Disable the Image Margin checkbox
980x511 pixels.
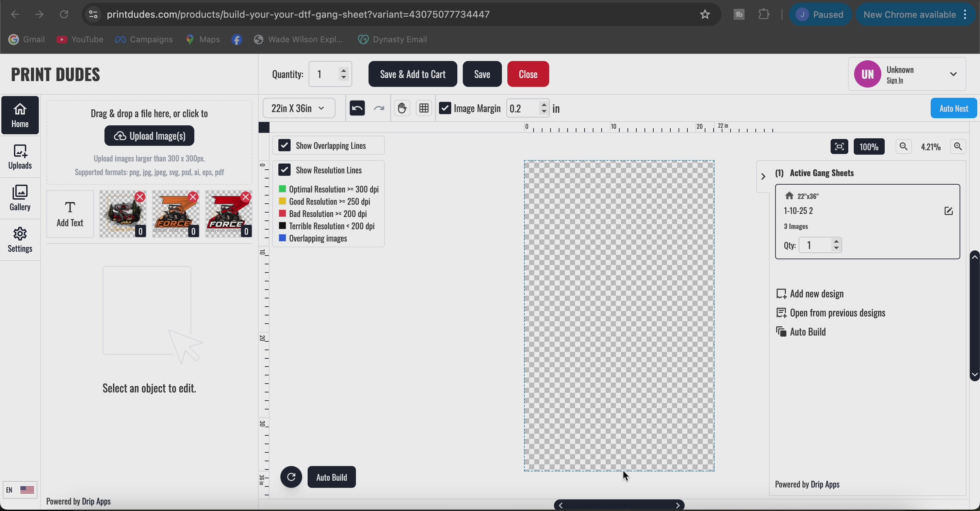pyautogui.click(x=445, y=109)
